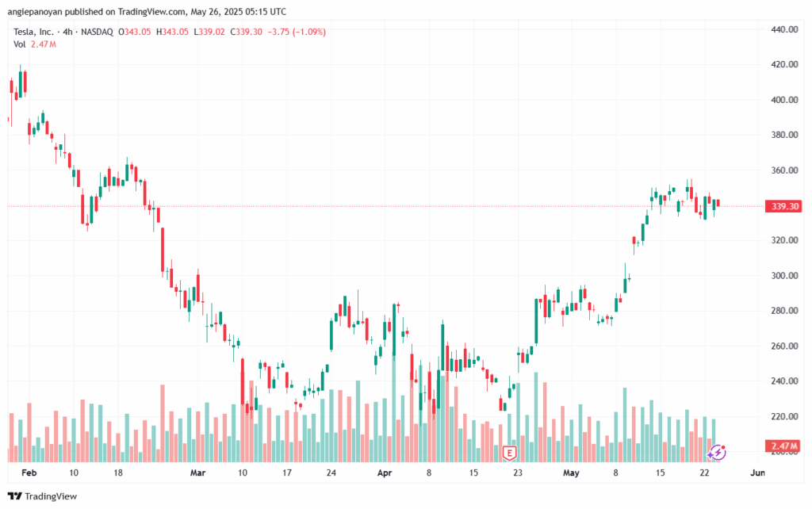Screen dimensions: 812x509
Task: Click the purple lightning bolt icon
Action: point(717,453)
